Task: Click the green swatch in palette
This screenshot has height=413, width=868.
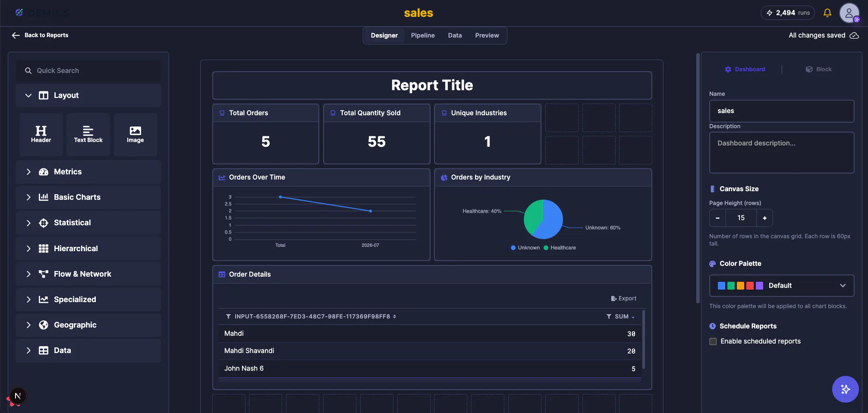Action: [731, 286]
